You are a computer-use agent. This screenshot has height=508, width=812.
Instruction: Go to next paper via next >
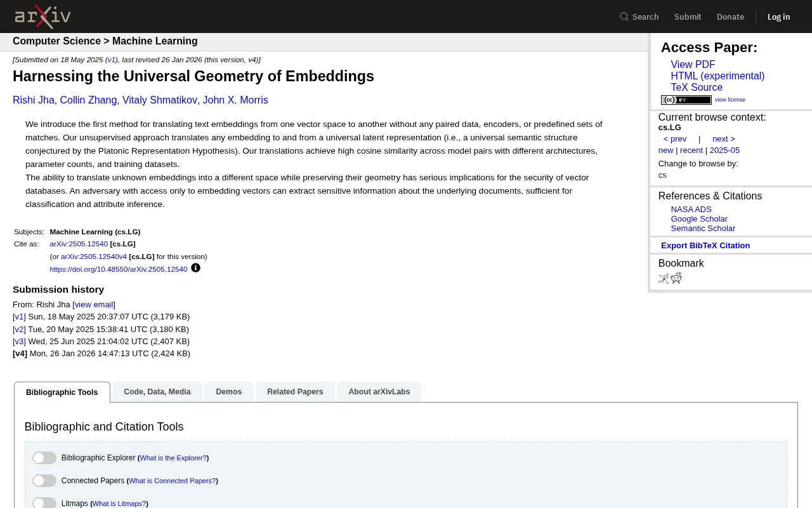(724, 139)
